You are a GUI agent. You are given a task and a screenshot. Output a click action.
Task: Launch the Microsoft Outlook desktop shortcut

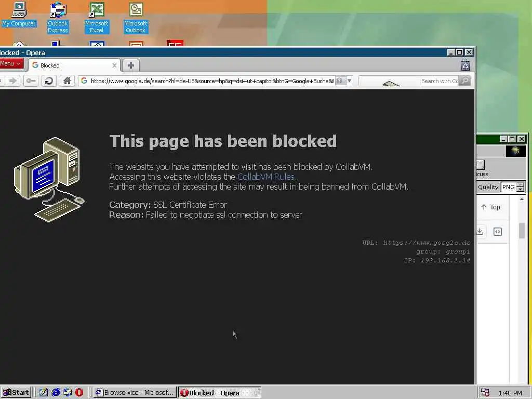pos(136,18)
